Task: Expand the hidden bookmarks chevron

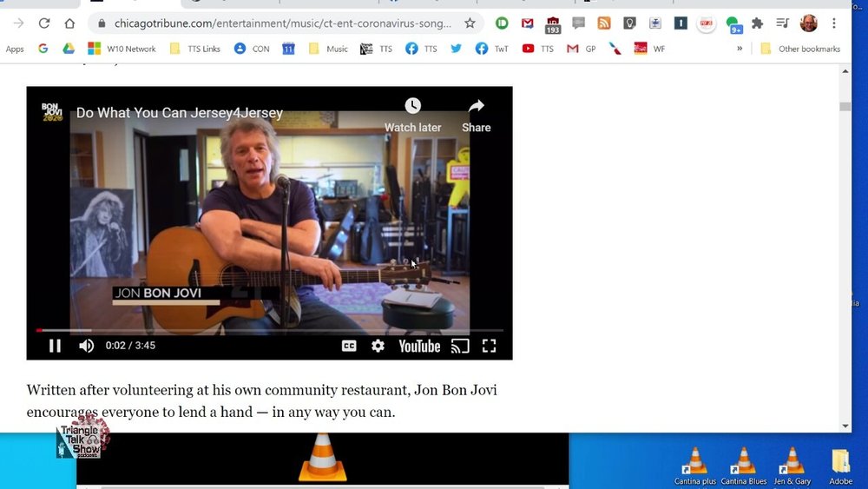Action: [x=740, y=48]
